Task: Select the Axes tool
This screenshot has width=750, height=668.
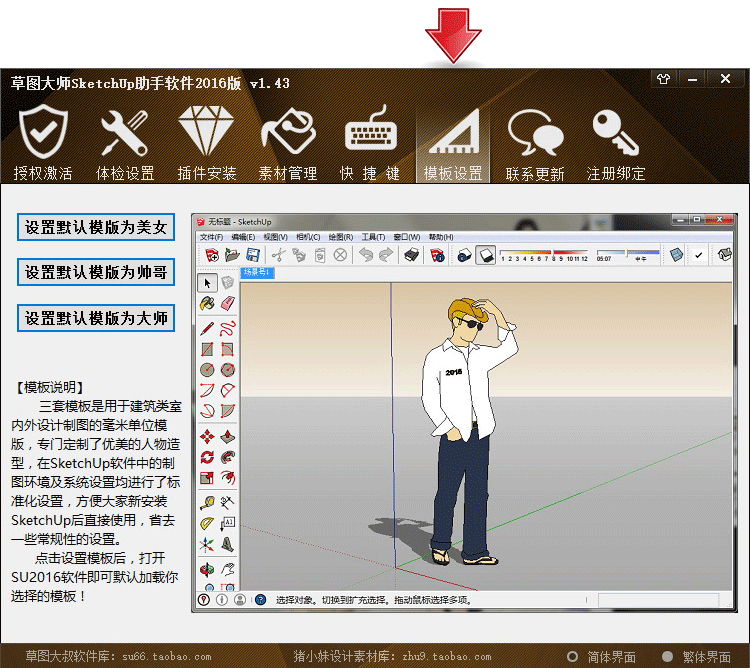Action: pos(207,544)
